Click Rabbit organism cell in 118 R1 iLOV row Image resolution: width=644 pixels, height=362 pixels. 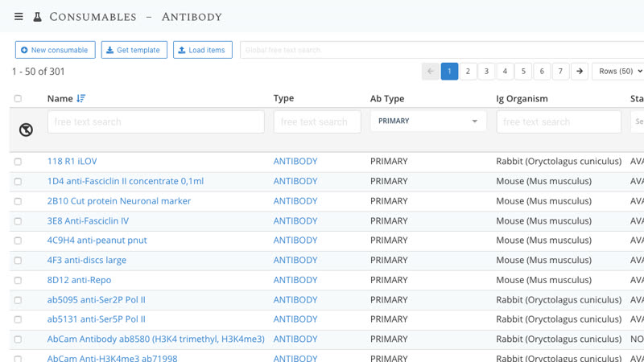pyautogui.click(x=559, y=162)
